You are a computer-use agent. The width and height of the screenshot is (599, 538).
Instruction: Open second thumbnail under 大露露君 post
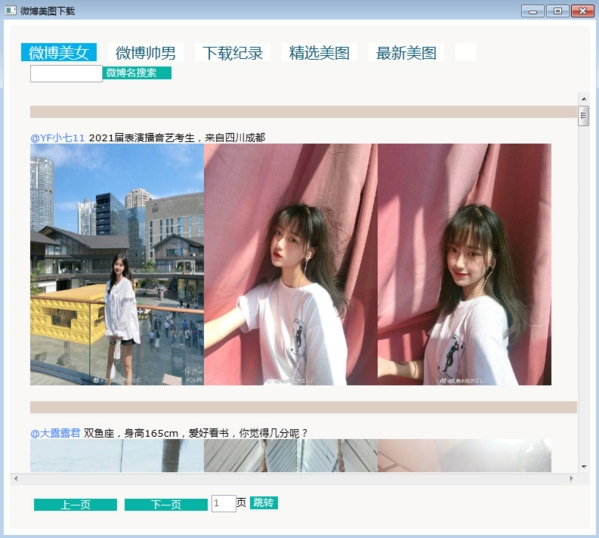pos(291,455)
